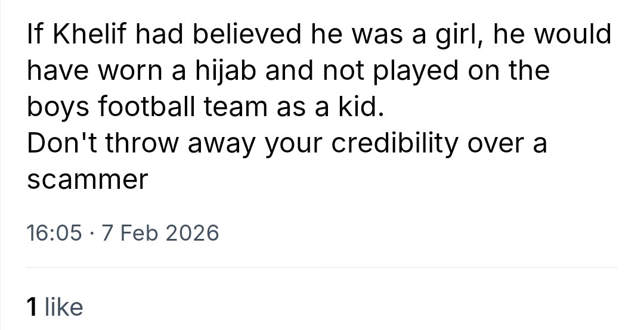
Task: Click the word 'like' below the divider
Action: pos(64,307)
